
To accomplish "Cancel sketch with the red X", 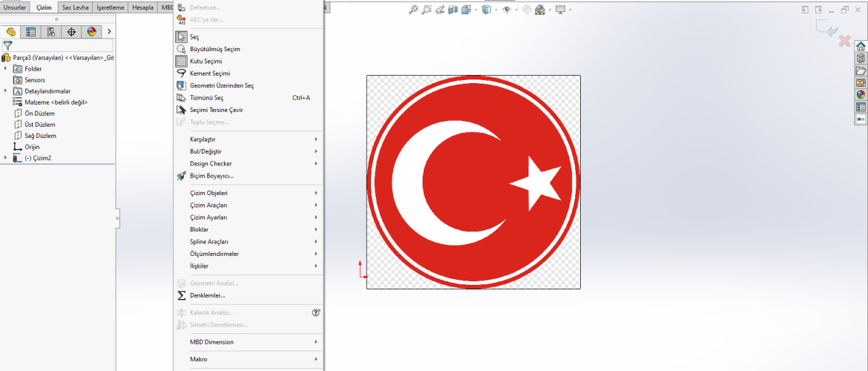I will tap(844, 40).
